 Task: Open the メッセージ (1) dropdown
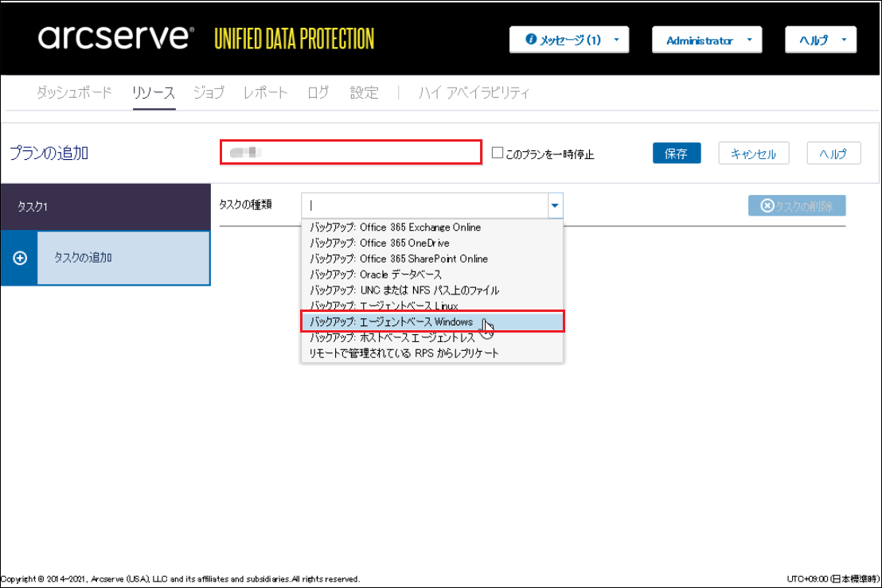[x=569, y=40]
